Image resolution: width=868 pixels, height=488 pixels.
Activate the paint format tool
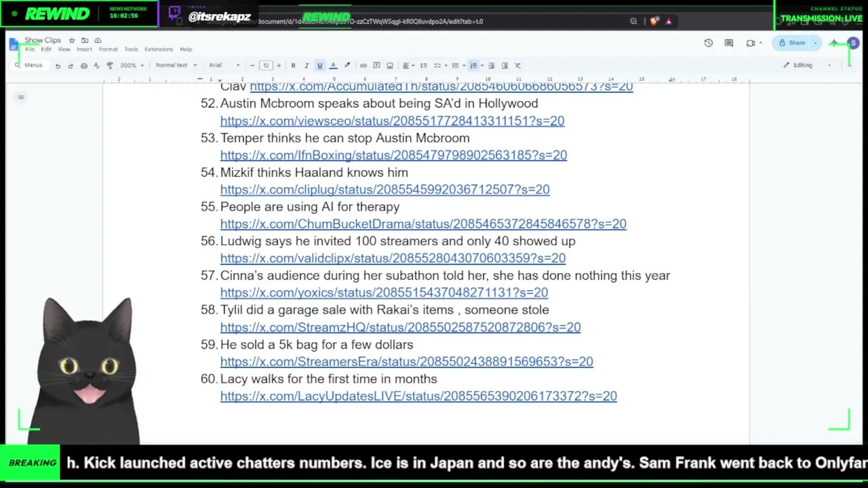[110, 66]
